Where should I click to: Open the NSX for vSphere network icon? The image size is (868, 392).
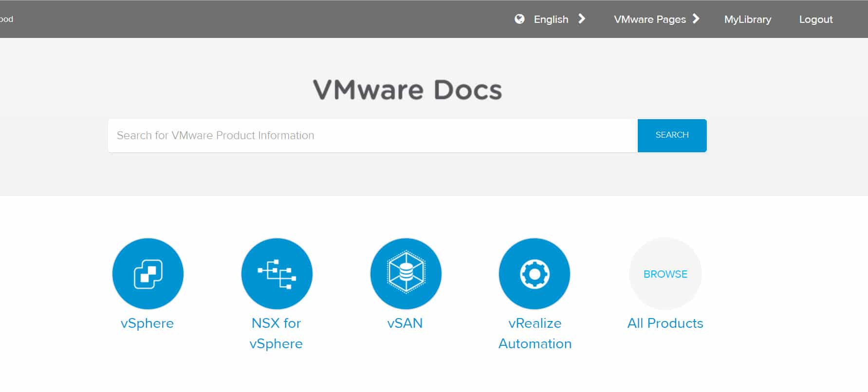(x=277, y=274)
